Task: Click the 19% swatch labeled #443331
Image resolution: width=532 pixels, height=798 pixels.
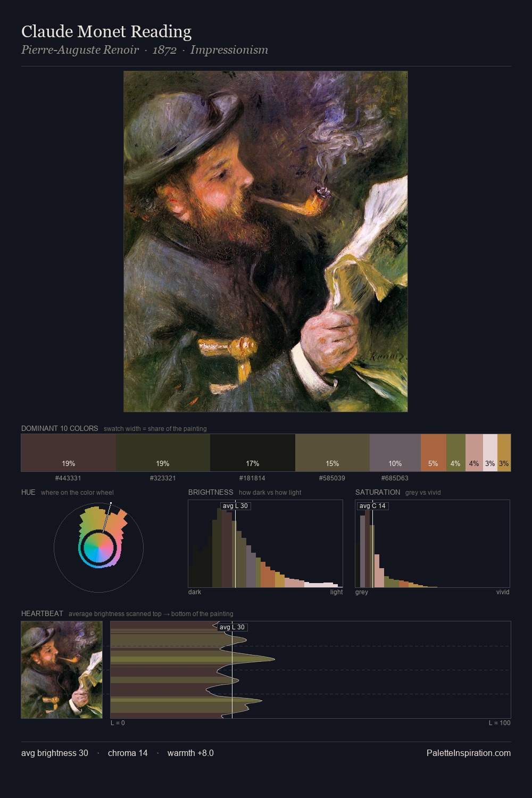Action: click(69, 453)
